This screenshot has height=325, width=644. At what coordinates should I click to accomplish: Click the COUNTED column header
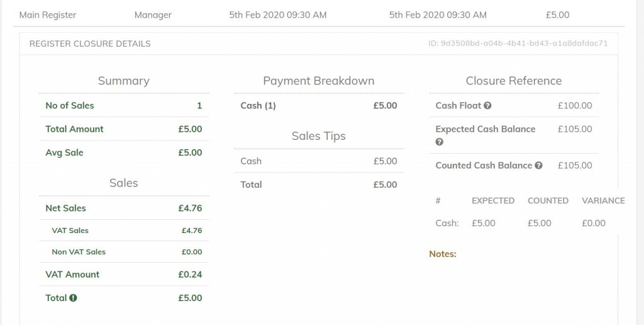[x=548, y=201]
